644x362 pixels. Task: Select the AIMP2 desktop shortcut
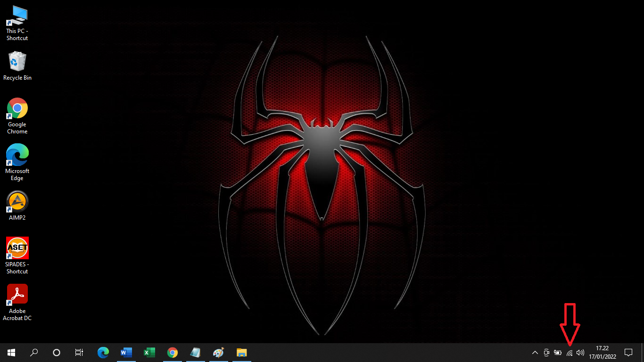17,206
